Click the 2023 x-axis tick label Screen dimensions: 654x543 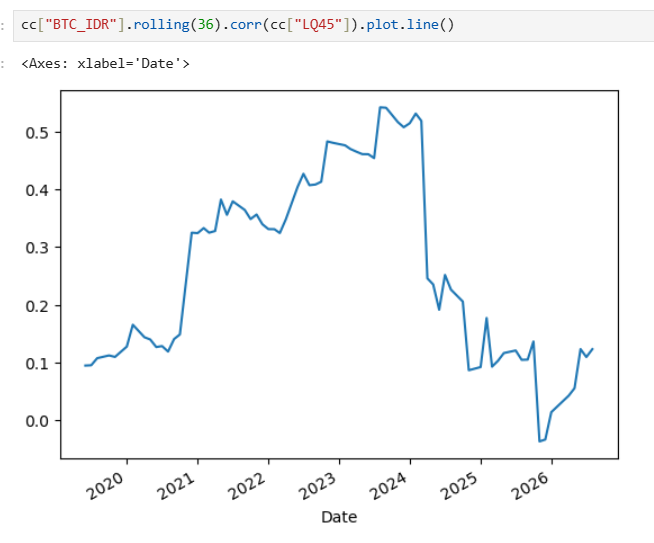(318, 486)
